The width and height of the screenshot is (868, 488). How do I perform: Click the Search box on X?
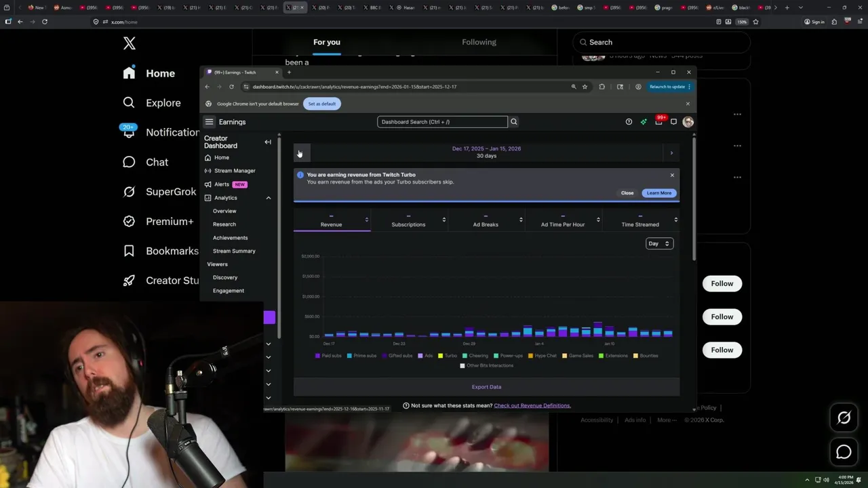[661, 42]
